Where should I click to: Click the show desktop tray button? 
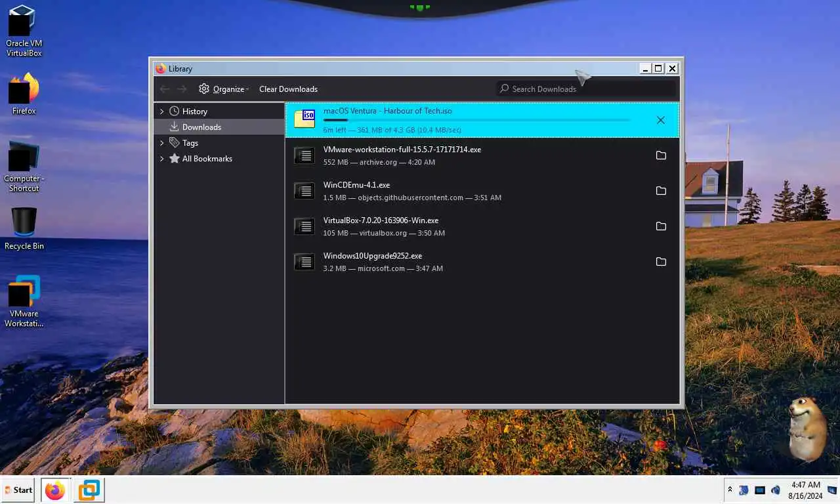coord(832,490)
